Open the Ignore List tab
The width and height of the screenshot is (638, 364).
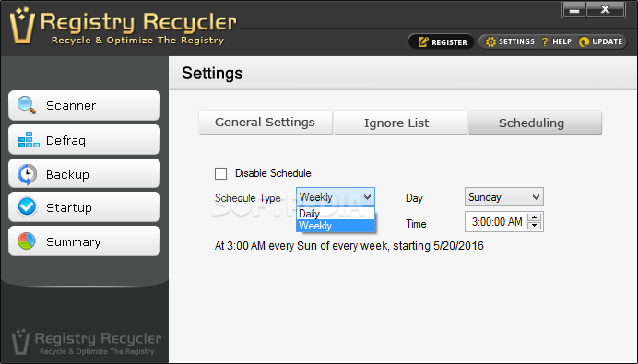tap(400, 123)
